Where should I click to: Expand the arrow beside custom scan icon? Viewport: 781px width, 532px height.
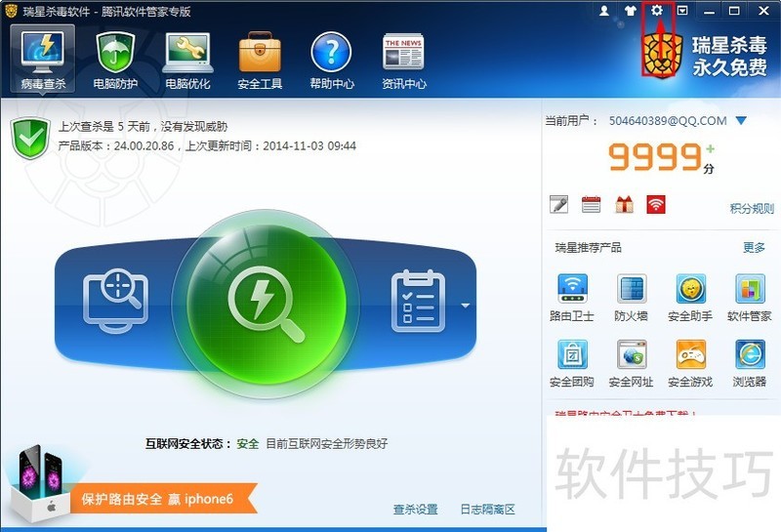pyautogui.click(x=466, y=306)
